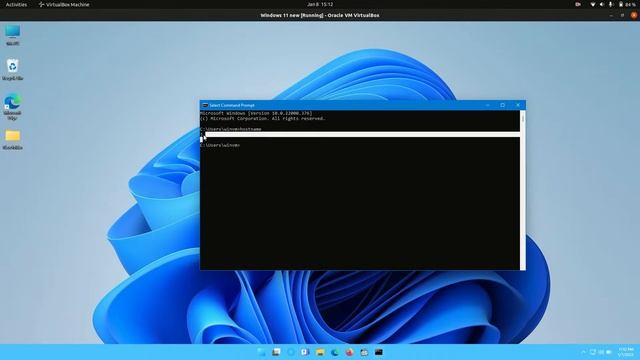Click the Command Prompt vertical scrollbar

[x=523, y=190]
